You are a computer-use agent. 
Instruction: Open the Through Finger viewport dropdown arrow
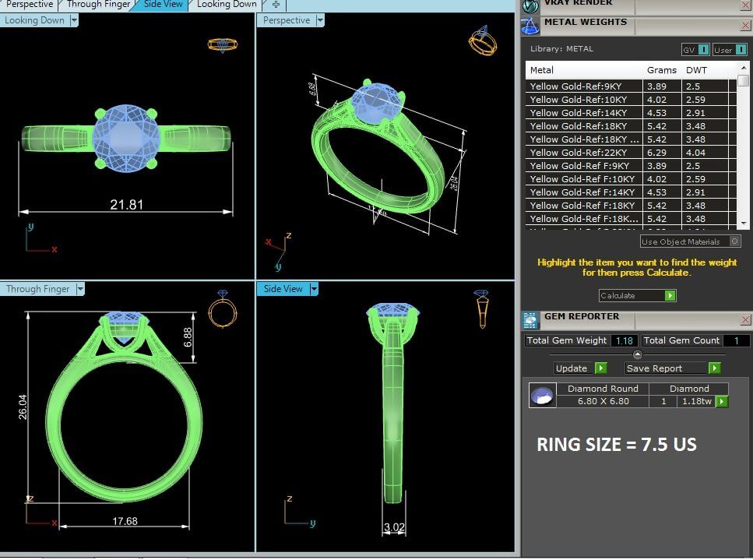click(x=79, y=290)
